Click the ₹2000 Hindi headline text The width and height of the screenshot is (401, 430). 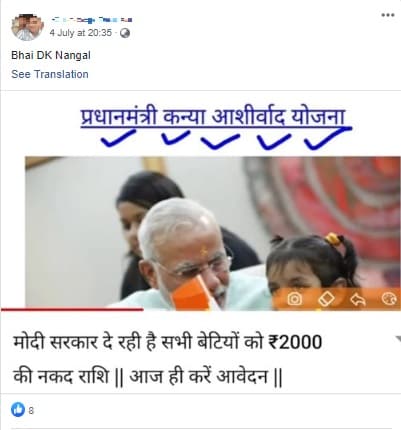pos(168,359)
